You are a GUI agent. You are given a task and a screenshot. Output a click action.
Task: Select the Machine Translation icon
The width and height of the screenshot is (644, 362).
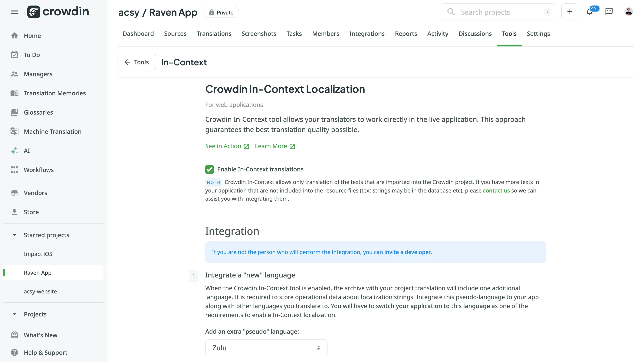coord(14,131)
